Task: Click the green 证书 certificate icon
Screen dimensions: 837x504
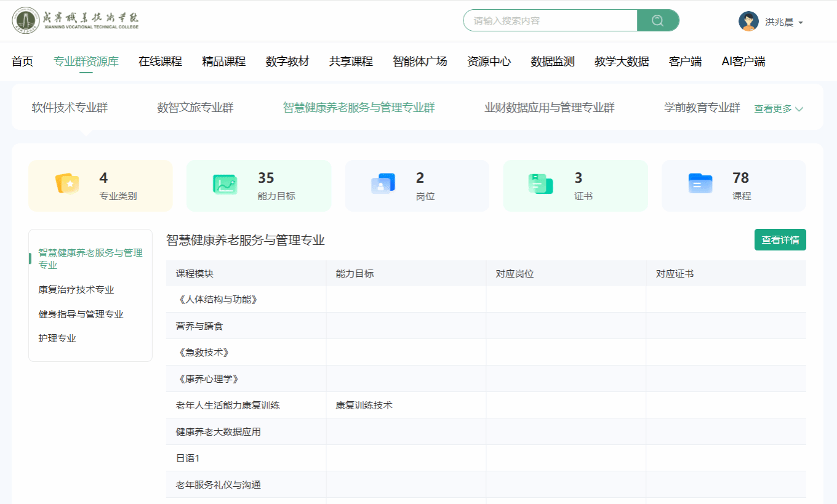Action: click(x=540, y=184)
